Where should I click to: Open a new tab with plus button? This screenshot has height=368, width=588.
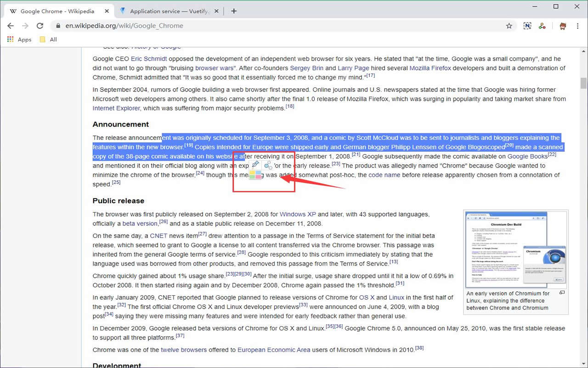point(234,11)
